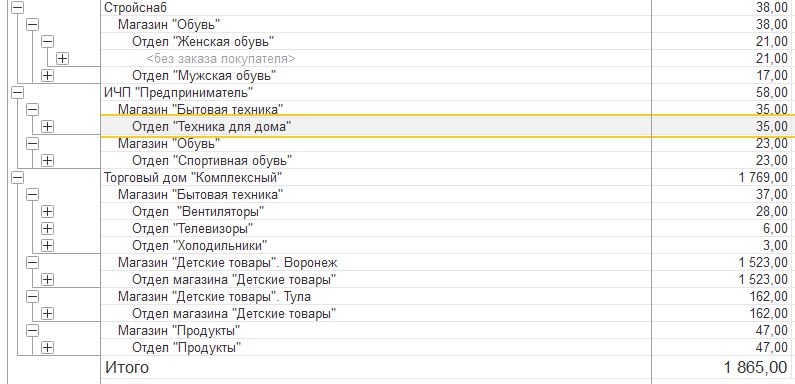Image resolution: width=795 pixels, height=384 pixels.
Task: Click 162,00 in Магазин Тула row
Action: click(769, 297)
